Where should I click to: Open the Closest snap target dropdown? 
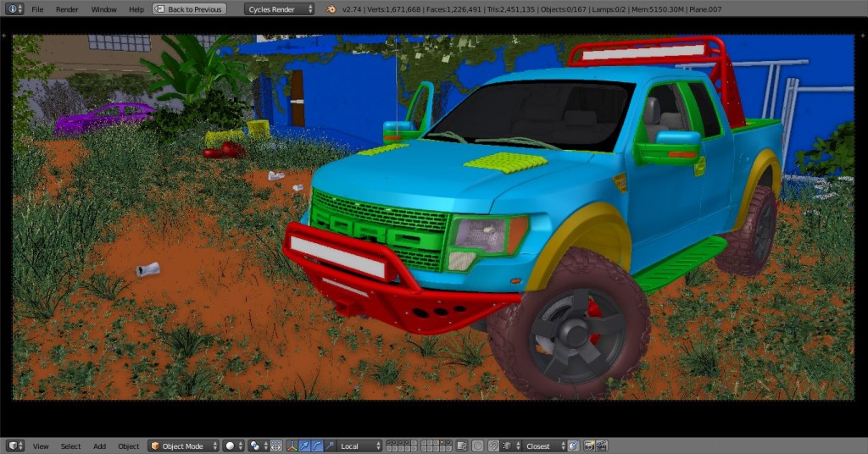544,446
